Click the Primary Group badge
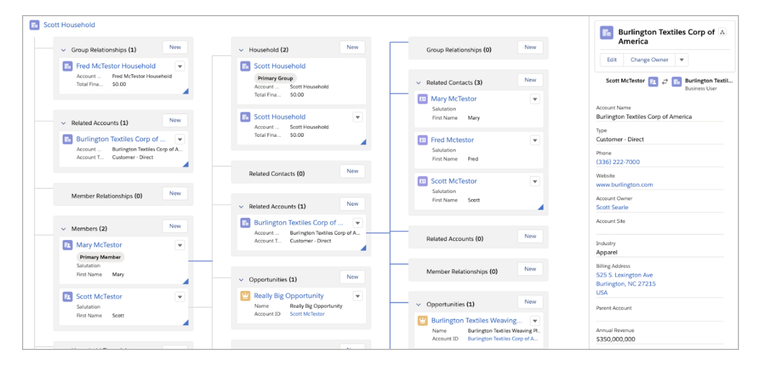Screen dimensions: 768x372 [275, 78]
